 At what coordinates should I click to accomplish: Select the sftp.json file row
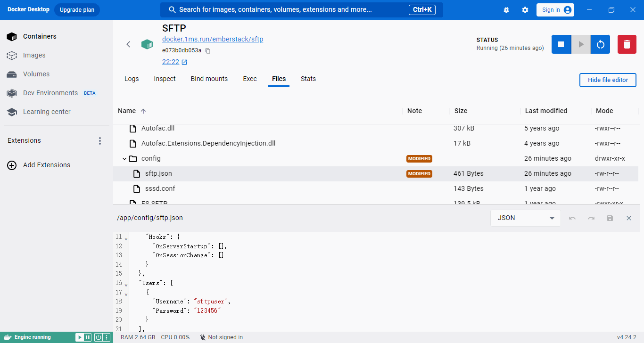[376, 174]
